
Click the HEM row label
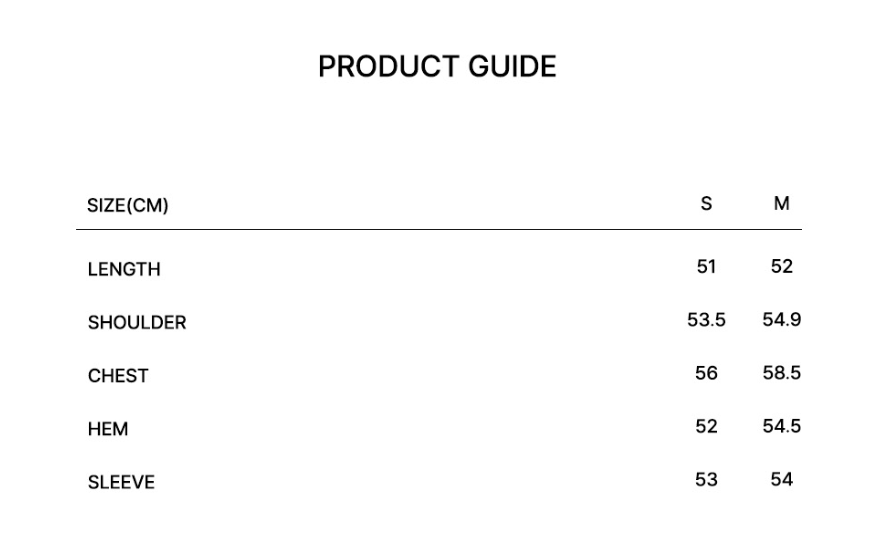tap(108, 429)
